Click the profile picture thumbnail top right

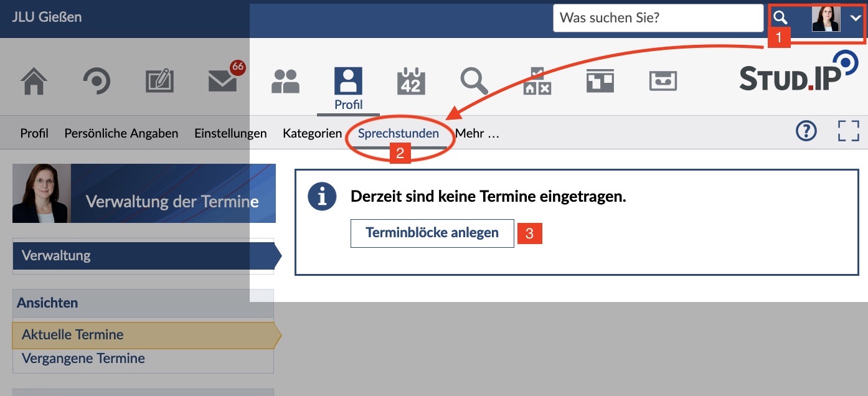click(x=826, y=18)
